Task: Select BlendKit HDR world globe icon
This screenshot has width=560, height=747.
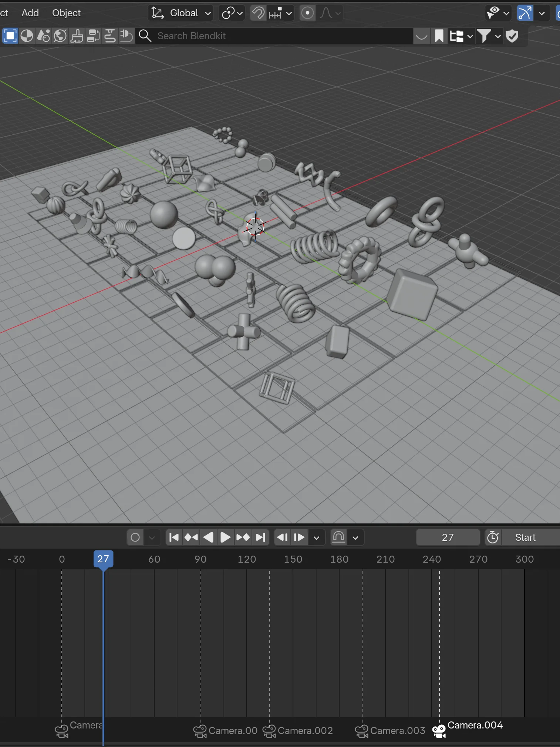Action: (60, 36)
